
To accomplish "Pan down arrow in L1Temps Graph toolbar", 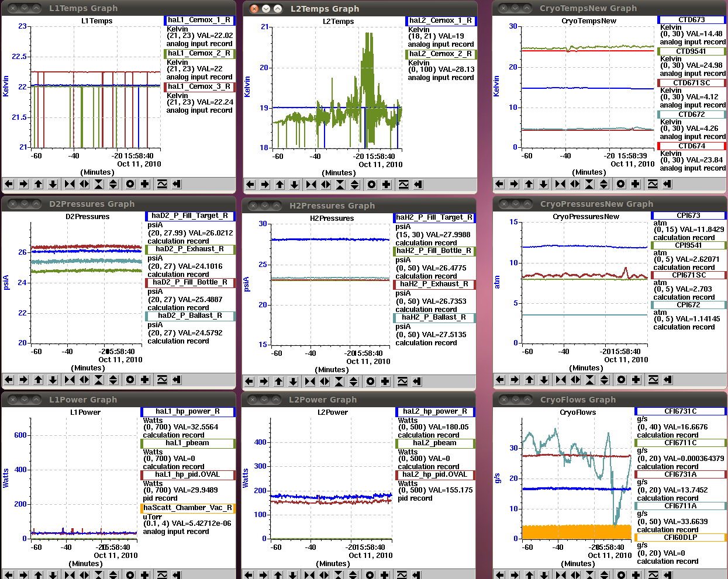I will coord(53,184).
